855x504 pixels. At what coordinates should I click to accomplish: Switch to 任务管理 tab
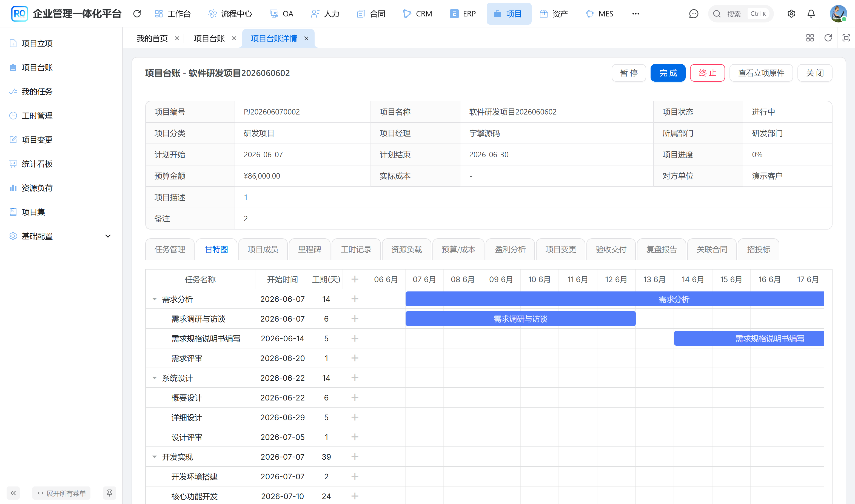click(x=170, y=249)
